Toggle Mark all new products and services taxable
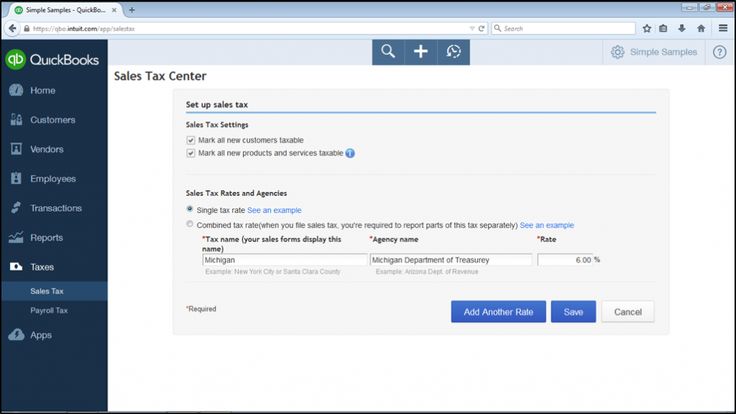The width and height of the screenshot is (736, 414). (191, 153)
